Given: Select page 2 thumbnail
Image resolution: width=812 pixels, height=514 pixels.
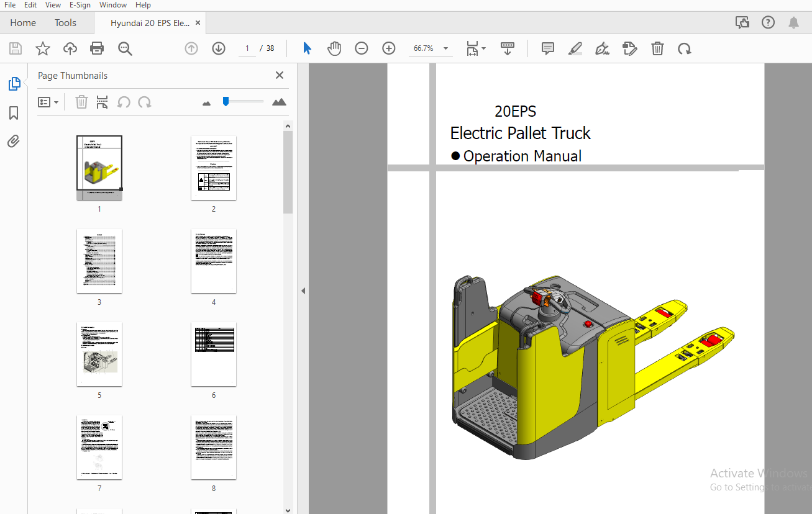Looking at the screenshot, I should tap(214, 168).
